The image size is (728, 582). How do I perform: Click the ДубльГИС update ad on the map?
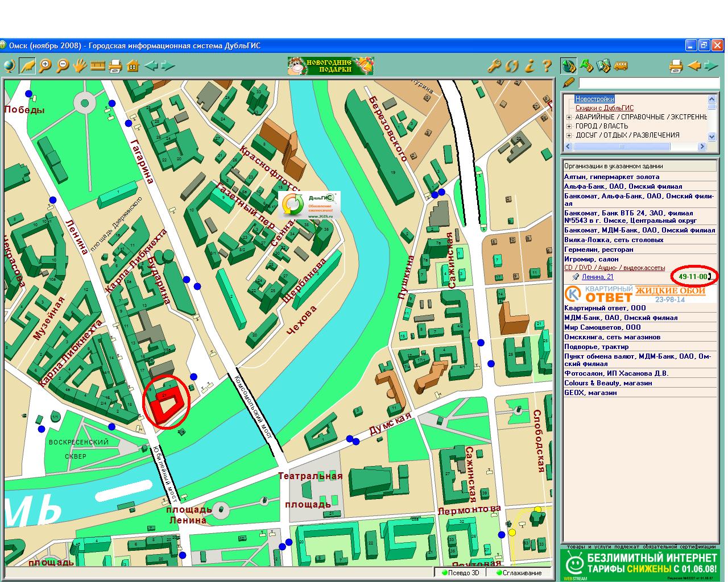pos(309,205)
